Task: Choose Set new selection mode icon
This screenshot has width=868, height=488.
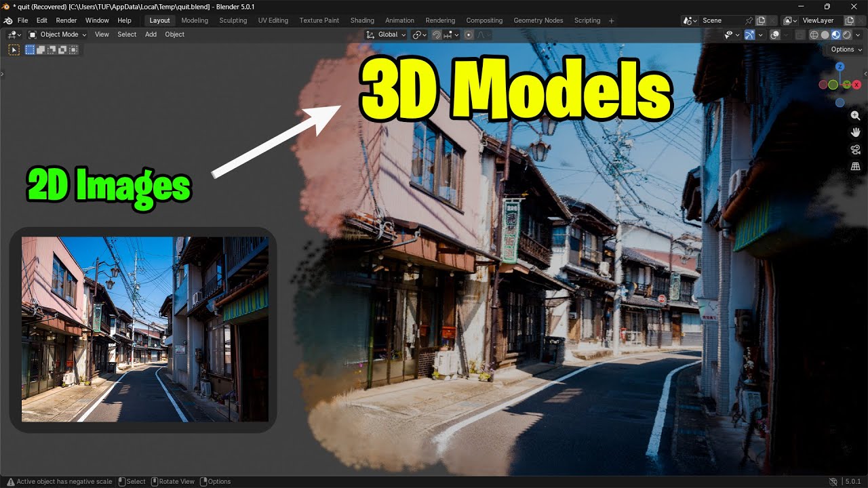Action: (30, 49)
